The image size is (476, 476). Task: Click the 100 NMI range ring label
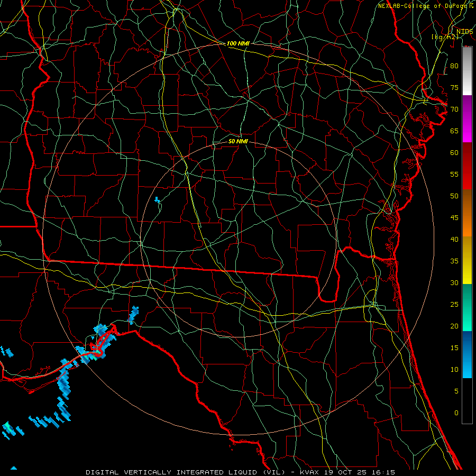click(238, 43)
